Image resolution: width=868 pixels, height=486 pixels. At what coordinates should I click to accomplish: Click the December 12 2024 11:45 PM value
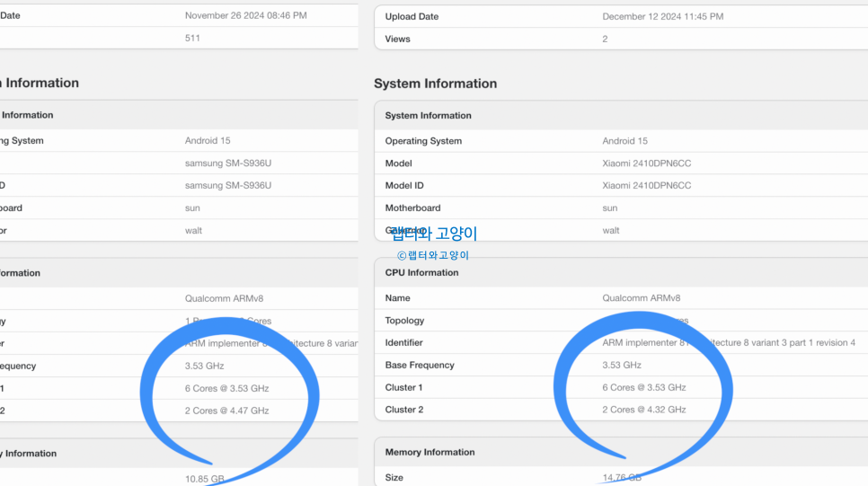pyautogui.click(x=662, y=16)
